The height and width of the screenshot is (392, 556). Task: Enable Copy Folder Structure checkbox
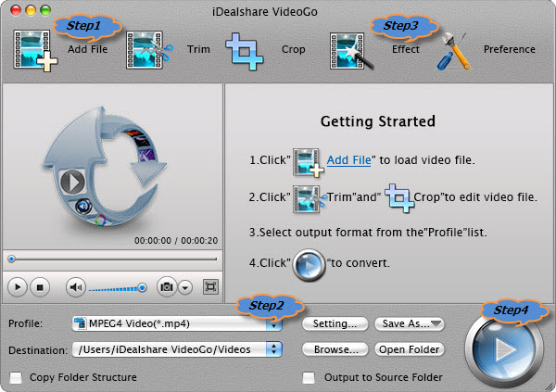point(16,377)
